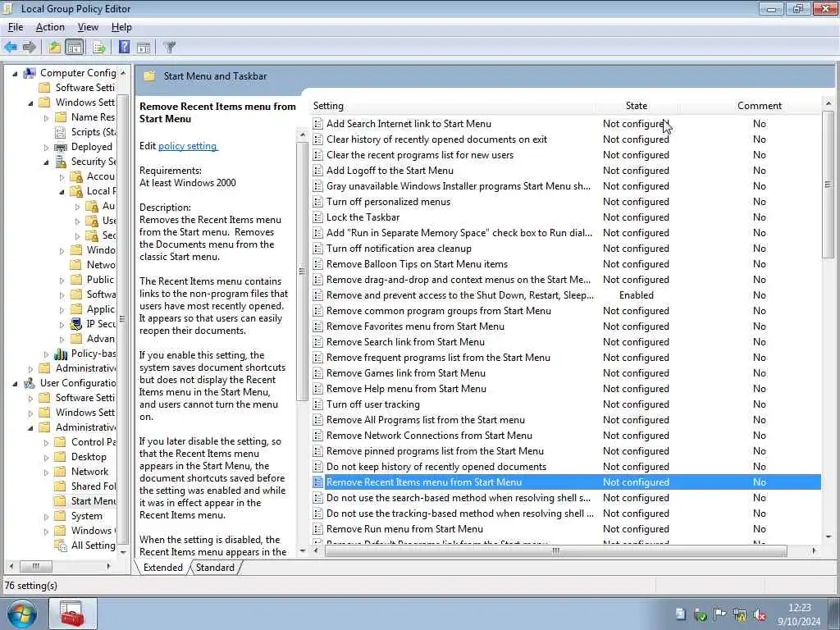Image resolution: width=840 pixels, height=630 pixels.
Task: Select the Start Menu tree item
Action: (x=94, y=501)
